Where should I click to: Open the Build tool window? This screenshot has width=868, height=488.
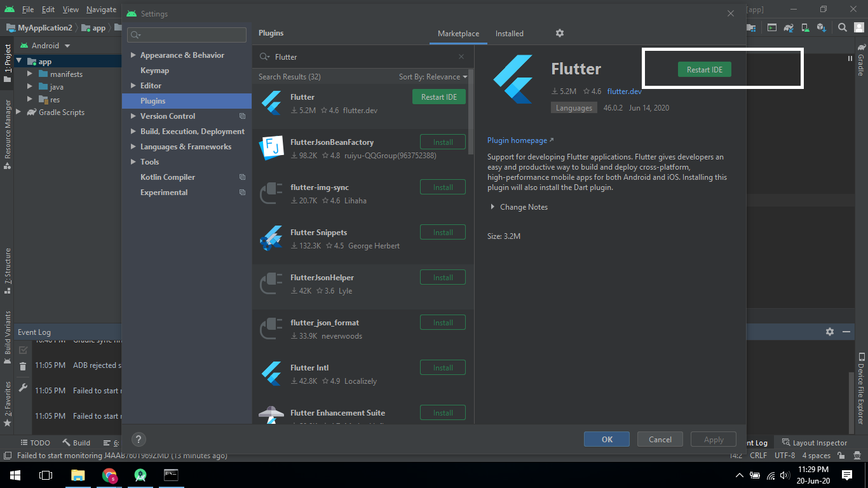[x=76, y=442]
